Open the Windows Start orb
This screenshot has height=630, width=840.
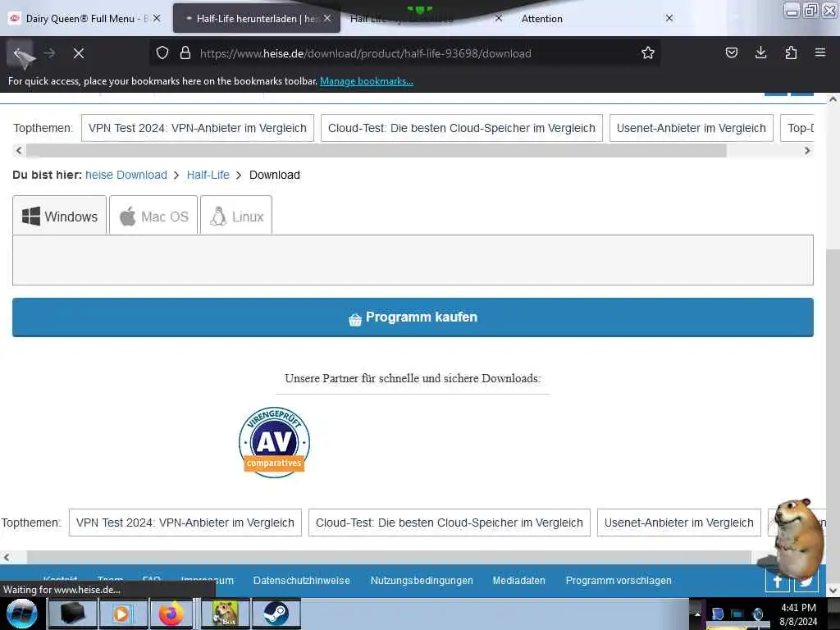click(x=22, y=614)
